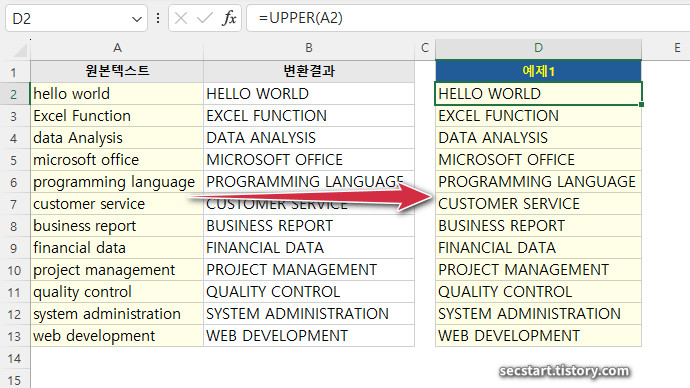Select row 2 header
The width and height of the screenshot is (690, 388).
pos(14,94)
